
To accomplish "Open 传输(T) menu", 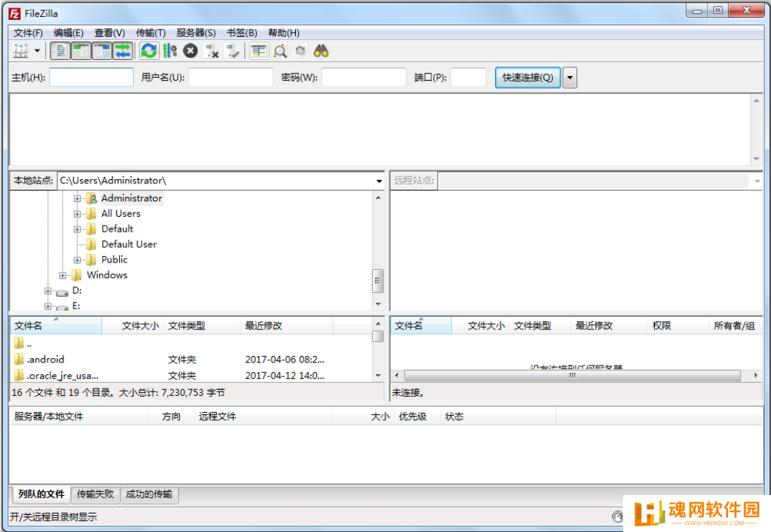I will tap(150, 33).
